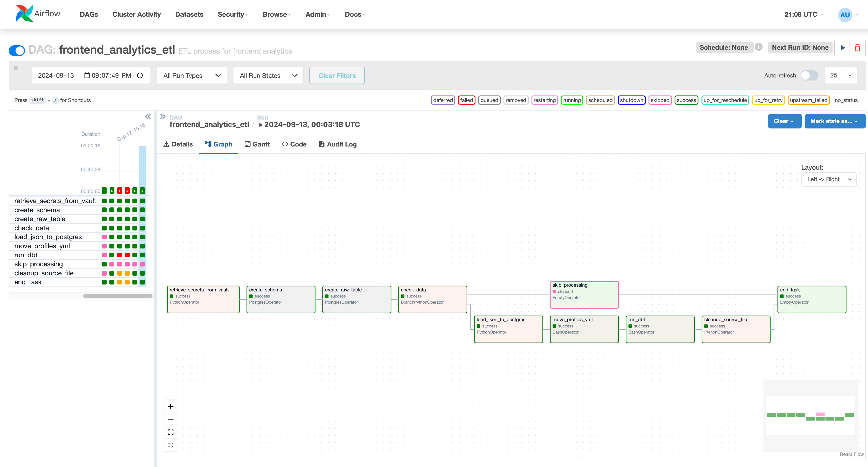Viewport: 868px width, 467px height.
Task: Open the Layout Left -> Right dropdown
Action: [x=828, y=179]
